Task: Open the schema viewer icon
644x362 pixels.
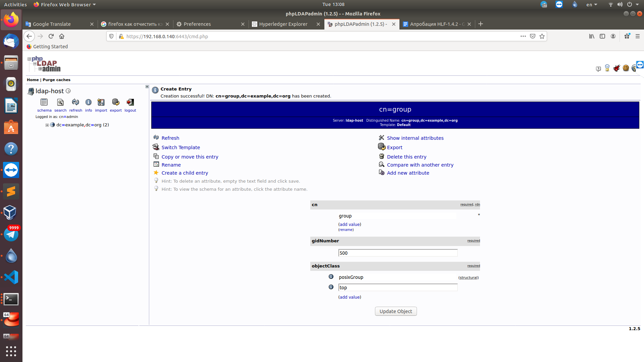Action: coord(44,102)
